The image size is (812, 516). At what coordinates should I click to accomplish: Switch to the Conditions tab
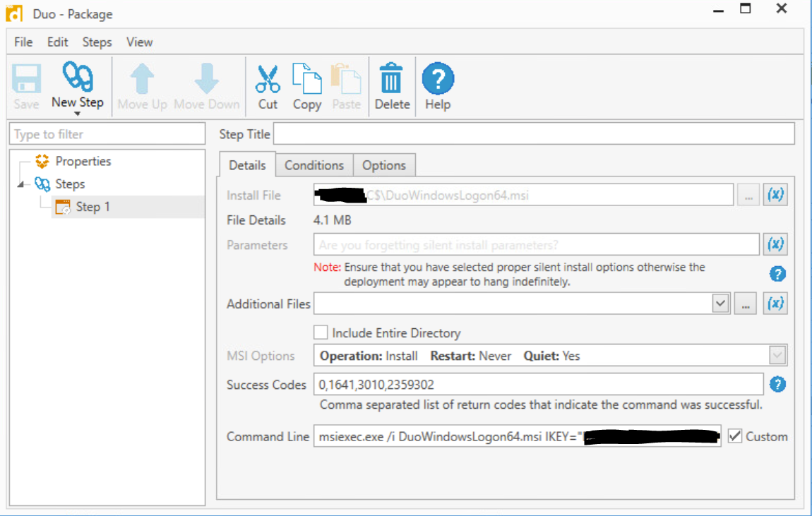(314, 165)
